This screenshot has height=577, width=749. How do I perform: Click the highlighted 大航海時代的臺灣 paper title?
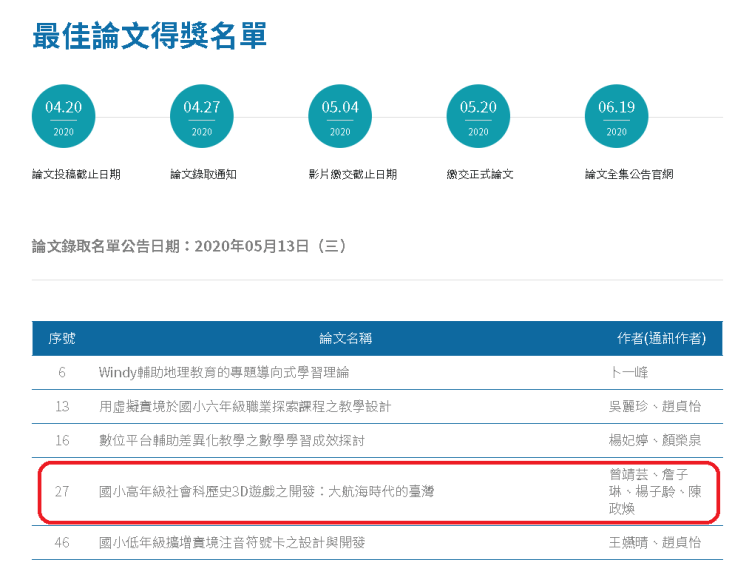[266, 491]
